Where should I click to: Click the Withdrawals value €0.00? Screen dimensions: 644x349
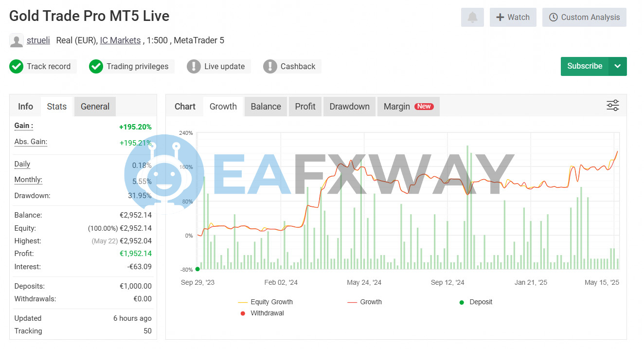(x=143, y=299)
